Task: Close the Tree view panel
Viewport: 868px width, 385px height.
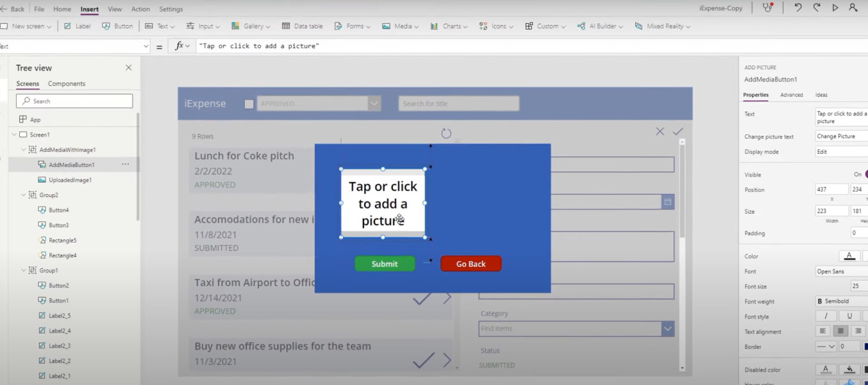Action: [128, 67]
